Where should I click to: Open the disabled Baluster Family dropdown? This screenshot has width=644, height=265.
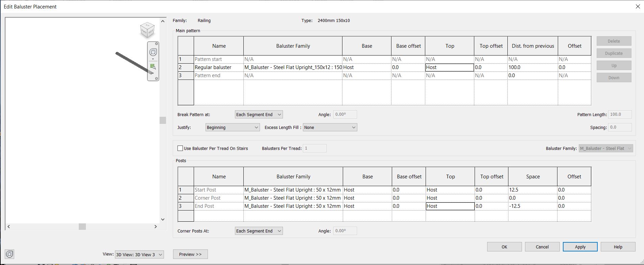[x=606, y=148]
